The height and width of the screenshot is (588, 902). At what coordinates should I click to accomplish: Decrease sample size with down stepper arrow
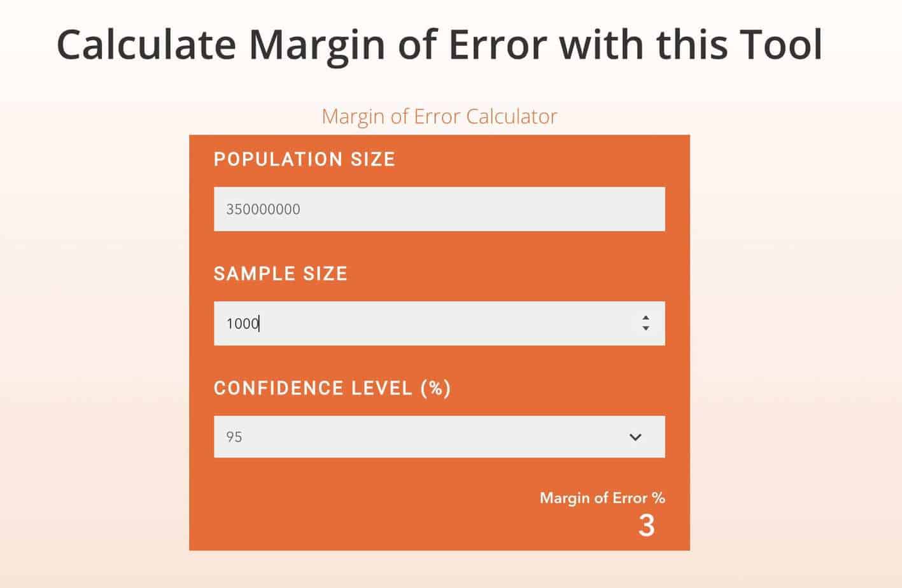pyautogui.click(x=645, y=328)
